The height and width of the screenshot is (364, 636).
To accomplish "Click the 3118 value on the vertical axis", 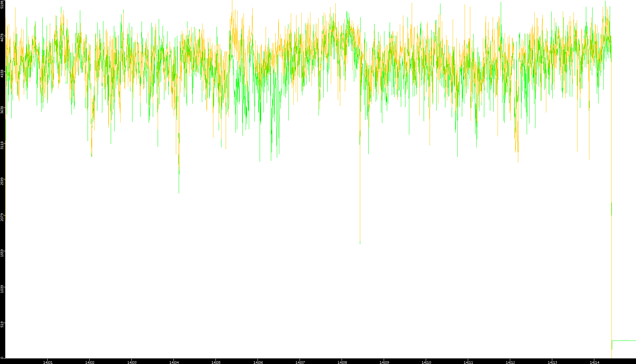I will [x=2, y=145].
